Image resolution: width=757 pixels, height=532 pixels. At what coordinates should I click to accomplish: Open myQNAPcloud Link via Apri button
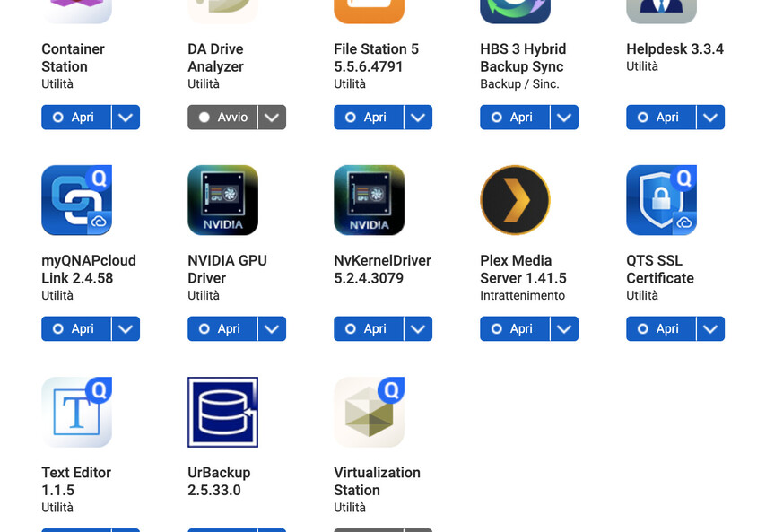76,328
